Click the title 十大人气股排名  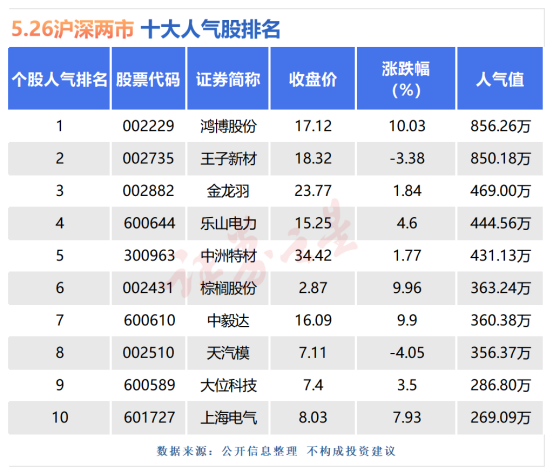point(211,29)
